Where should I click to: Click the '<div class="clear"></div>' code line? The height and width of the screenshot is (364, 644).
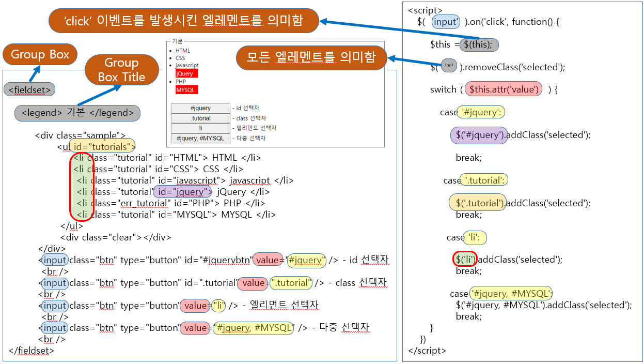[116, 237]
